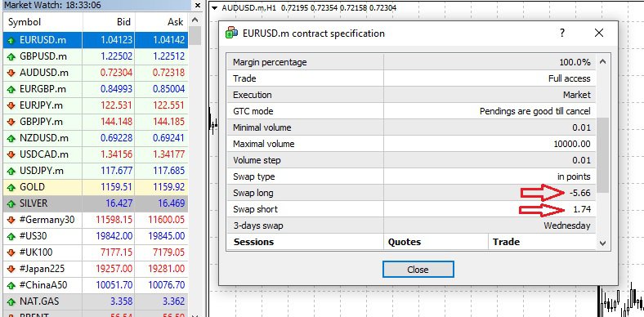Viewport: 644px width, 317px height.
Task: Close the Market Watch panel
Action: 198,6
